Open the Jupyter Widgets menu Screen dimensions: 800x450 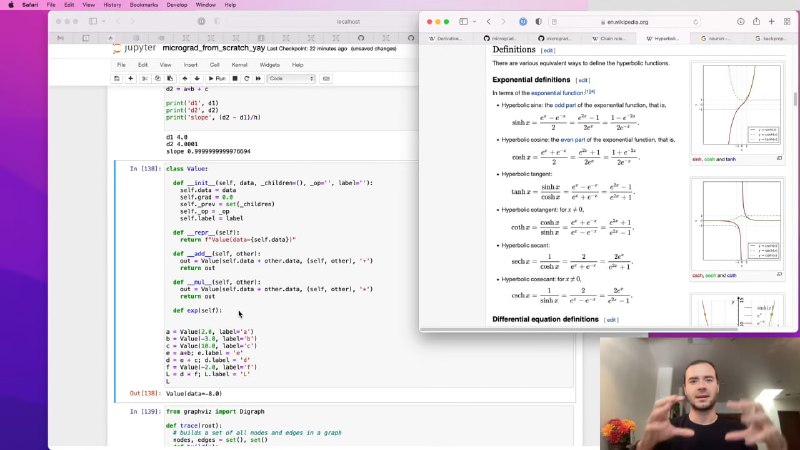pyautogui.click(x=269, y=65)
